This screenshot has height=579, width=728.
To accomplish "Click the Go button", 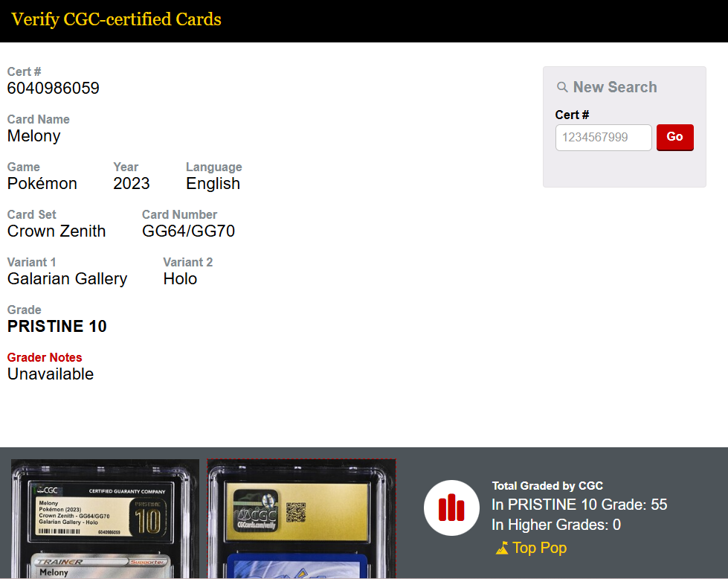I will [x=674, y=137].
